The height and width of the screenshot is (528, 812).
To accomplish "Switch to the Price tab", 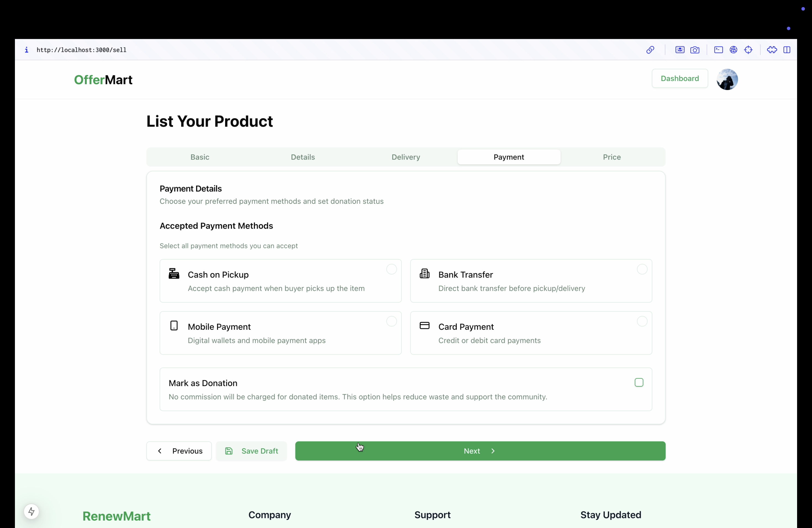I will coord(611,157).
